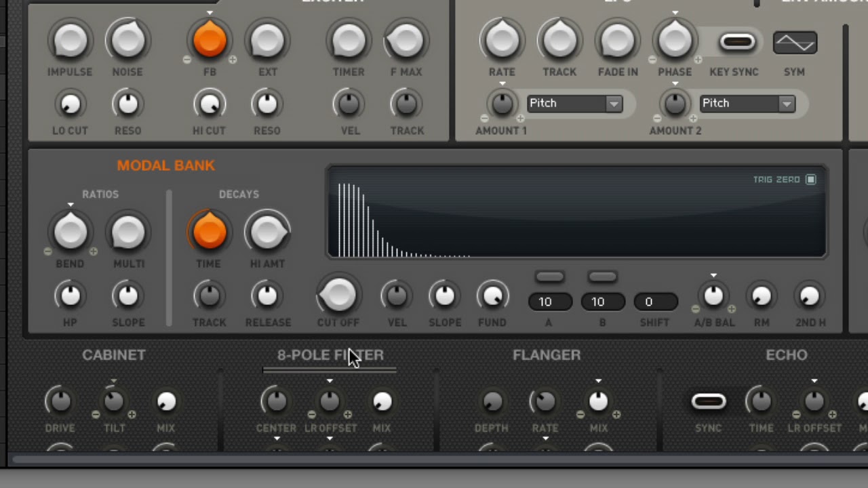Image resolution: width=868 pixels, height=488 pixels.
Task: Click the plus icon by PHASE knob
Action: pos(698,60)
